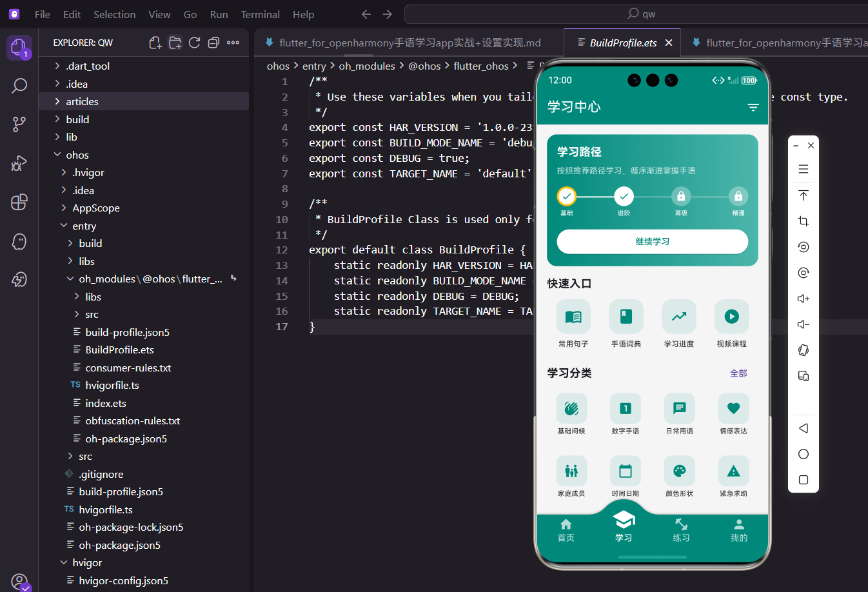Select 紧急求助 learning category
The image size is (868, 592).
[x=733, y=477]
